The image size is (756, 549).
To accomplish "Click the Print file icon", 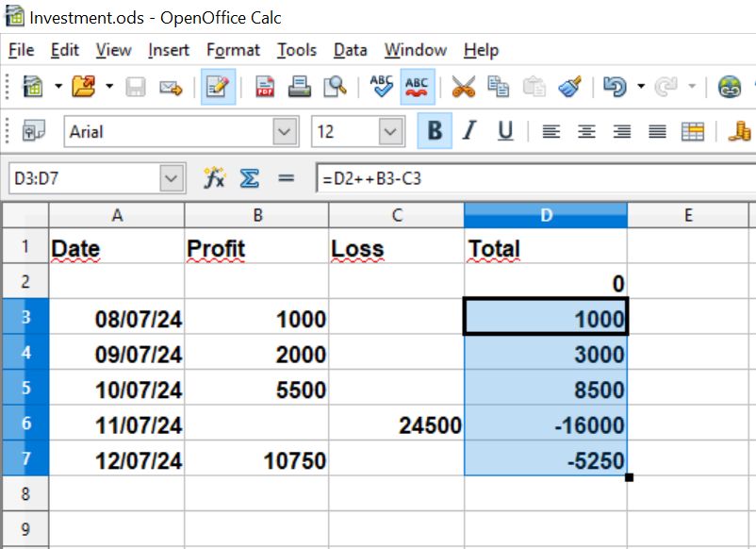I will point(300,87).
